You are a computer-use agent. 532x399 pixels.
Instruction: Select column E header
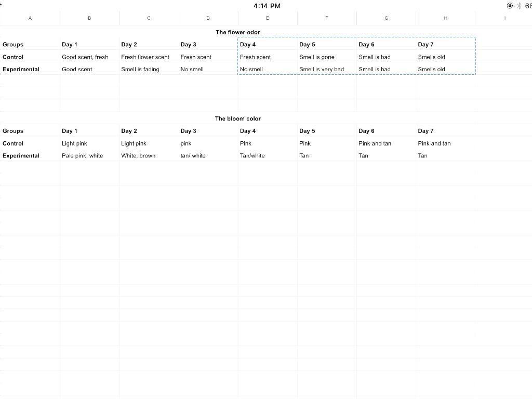tap(268, 18)
